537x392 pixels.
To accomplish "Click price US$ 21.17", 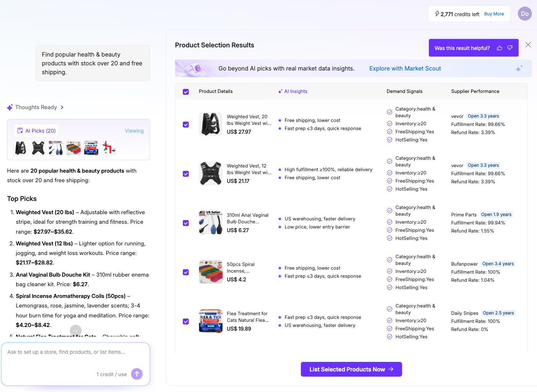I will tap(238, 181).
